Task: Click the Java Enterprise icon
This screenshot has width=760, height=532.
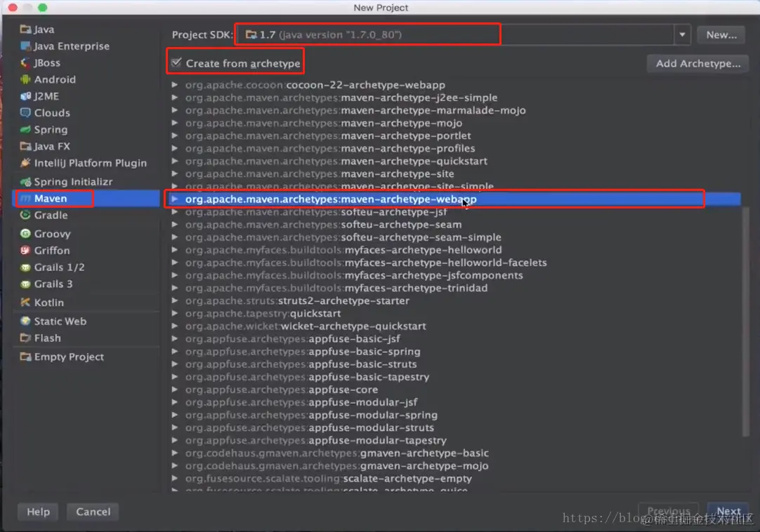Action: pyautogui.click(x=25, y=46)
